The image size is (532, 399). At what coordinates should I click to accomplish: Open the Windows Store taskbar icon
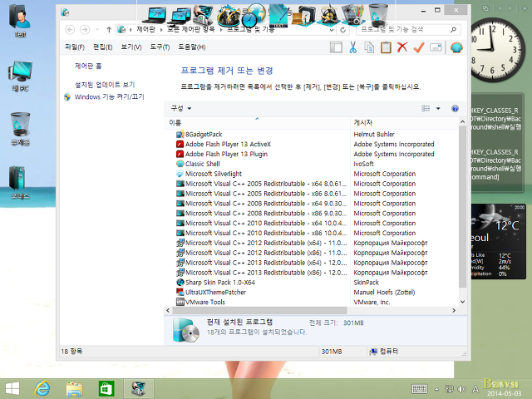106,389
